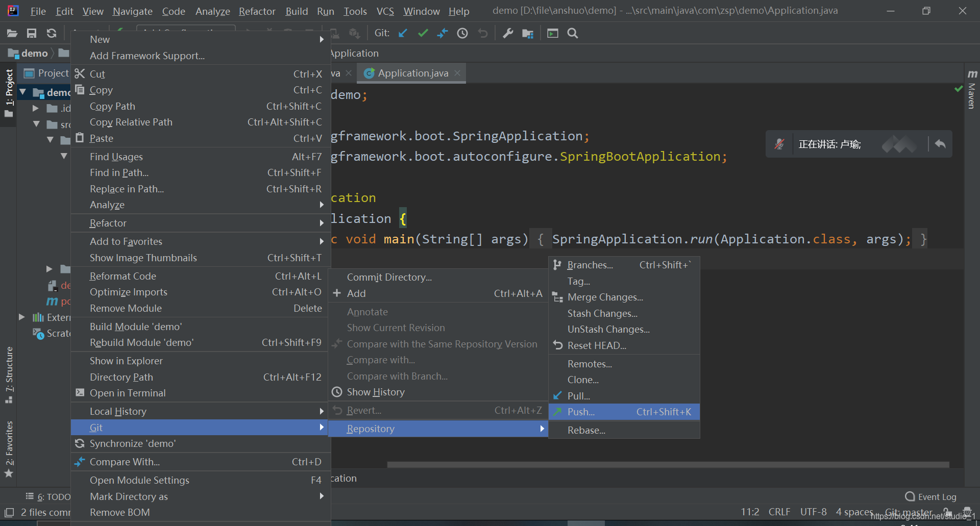Open Settings via the wrench icon
The image size is (980, 526).
pos(508,33)
